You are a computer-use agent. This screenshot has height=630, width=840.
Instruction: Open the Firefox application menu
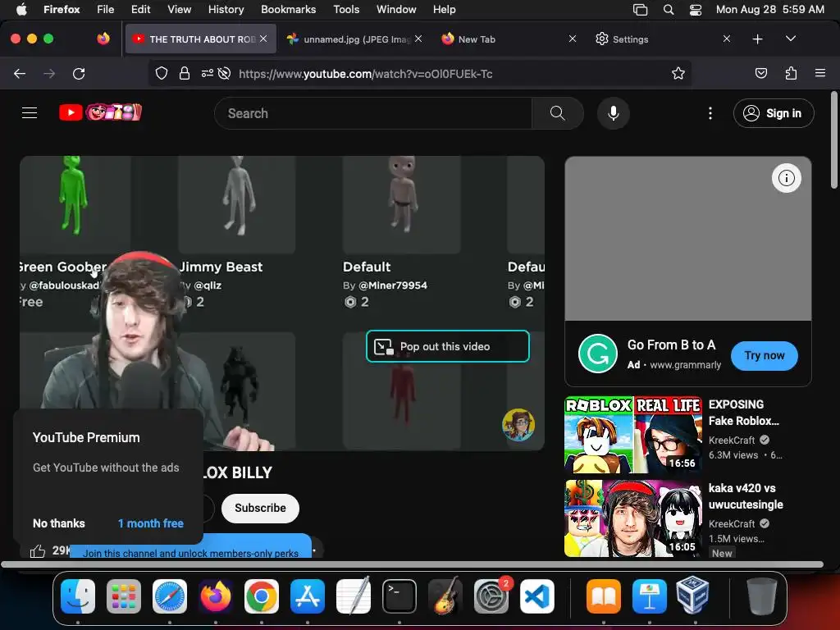(x=820, y=73)
